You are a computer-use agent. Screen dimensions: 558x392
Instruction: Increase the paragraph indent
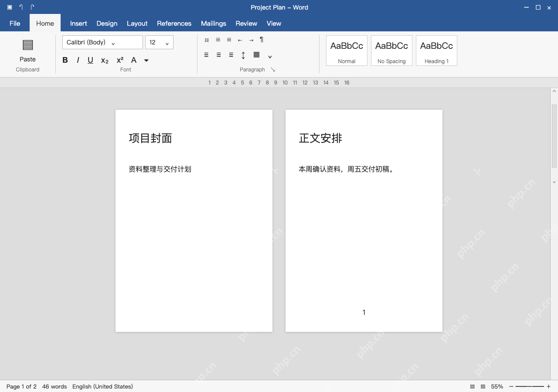(251, 40)
